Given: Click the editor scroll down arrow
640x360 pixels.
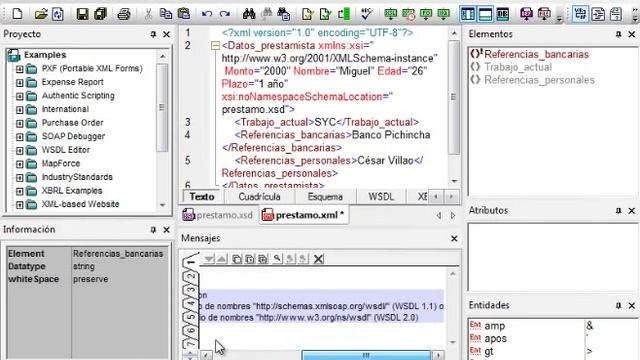Looking at the screenshot, I should tap(454, 181).
